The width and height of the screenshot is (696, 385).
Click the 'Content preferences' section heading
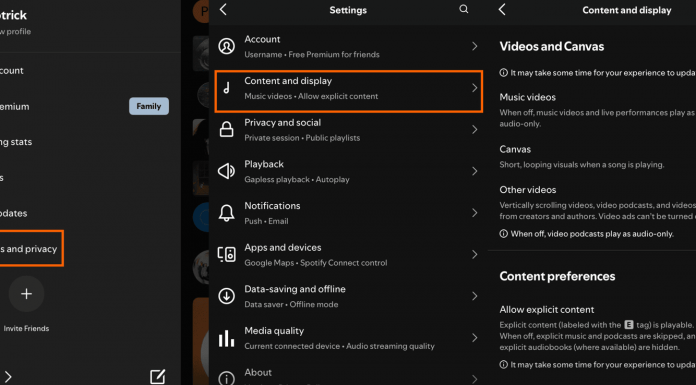coord(557,276)
